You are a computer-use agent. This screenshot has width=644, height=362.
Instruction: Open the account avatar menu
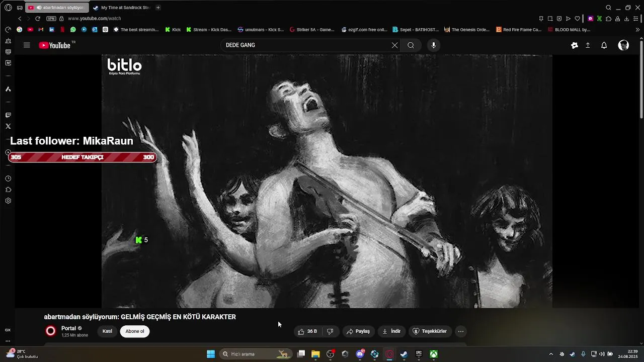[623, 45]
